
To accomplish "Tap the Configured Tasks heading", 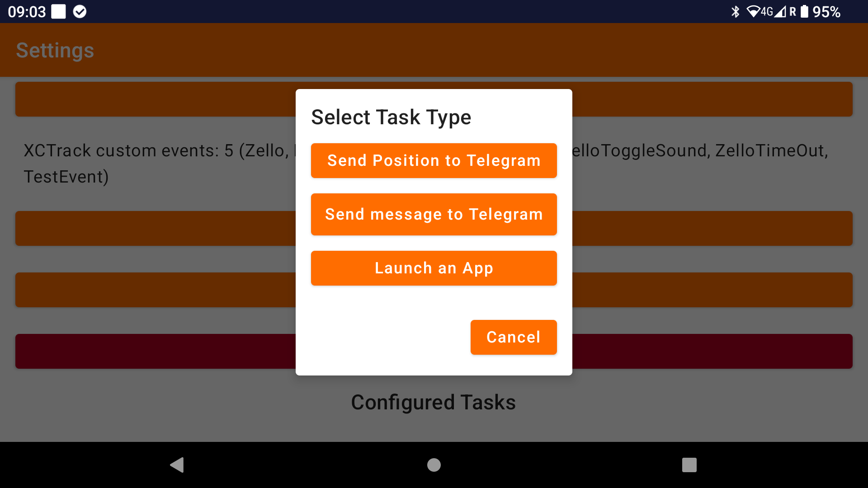I will tap(434, 402).
